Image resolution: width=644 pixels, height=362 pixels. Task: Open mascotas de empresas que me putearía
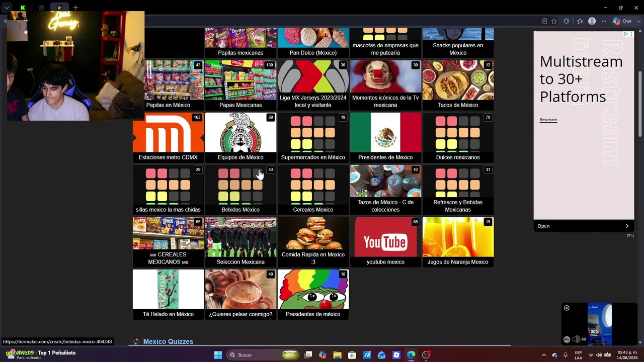[385, 43]
